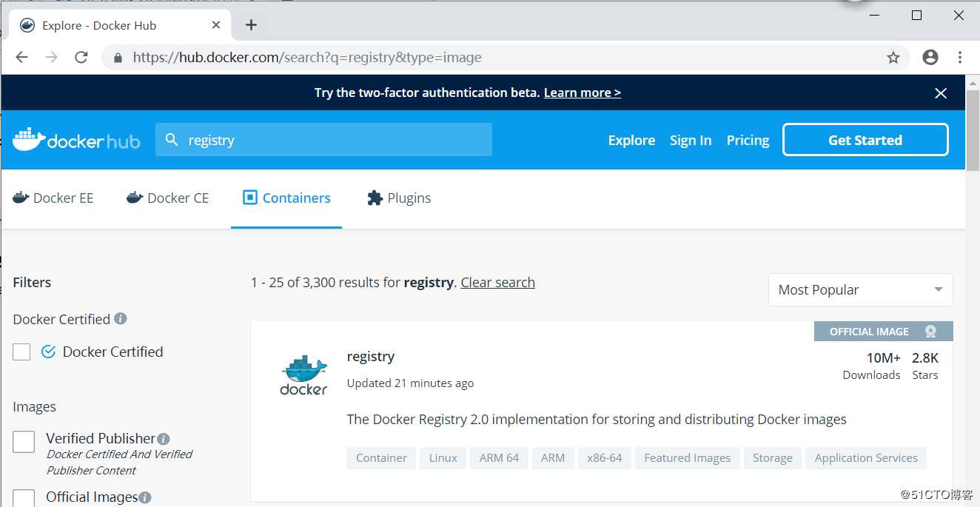Open the Chrome profile avatar icon
Image resolution: width=980 pixels, height=507 pixels.
coord(930,57)
